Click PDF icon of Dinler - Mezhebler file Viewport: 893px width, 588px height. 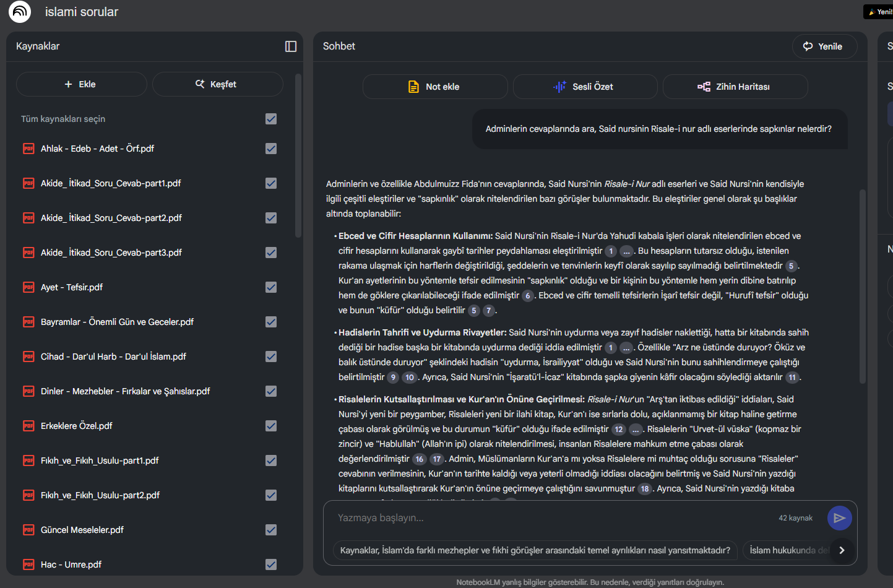(28, 391)
